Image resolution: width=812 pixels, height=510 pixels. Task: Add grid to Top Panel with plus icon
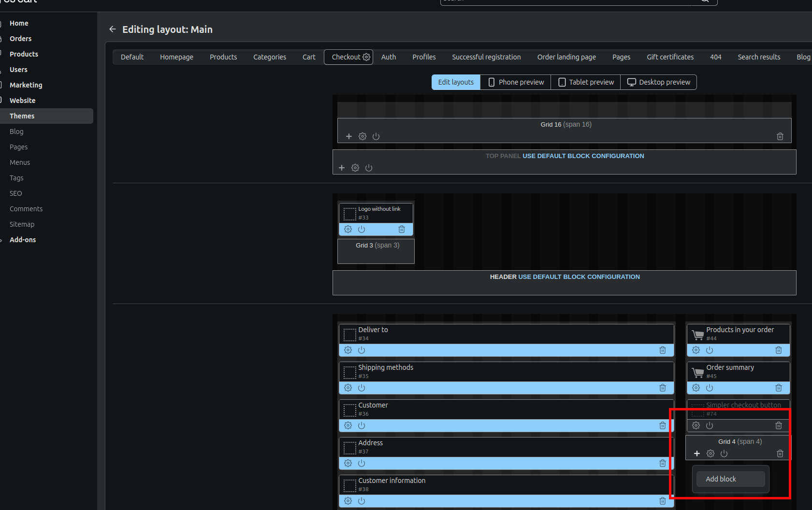pos(342,168)
